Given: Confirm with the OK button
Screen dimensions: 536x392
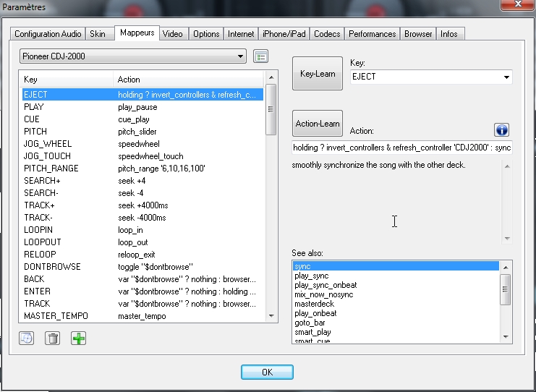Looking at the screenshot, I should pos(267,372).
